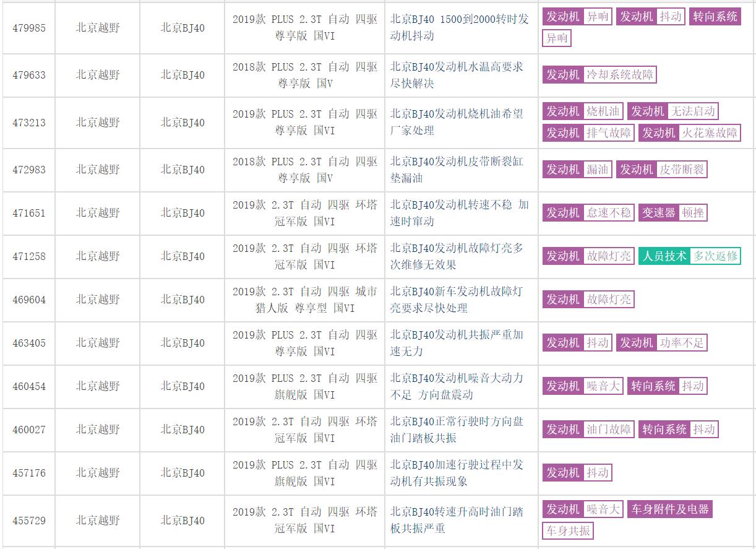Viewport: 756px width, 549px height.
Task: Open complaint link 北京BJ40发动机烧机油希望厂家处理
Action: pos(457,123)
